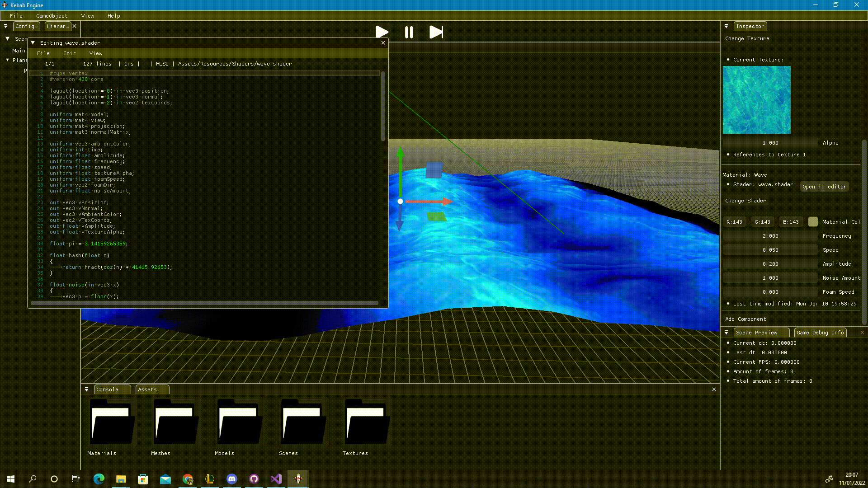The image size is (868, 488).
Task: Close the Hierarchy tab panel
Action: (75, 26)
